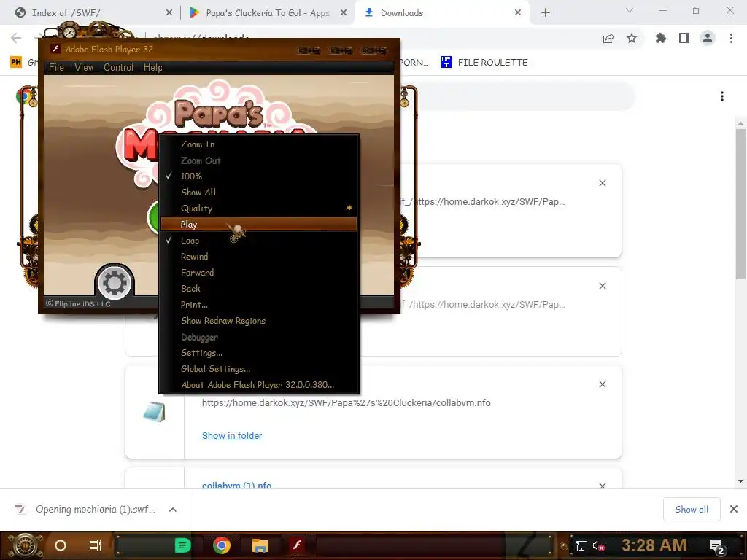Viewport: 747px width, 560px height.
Task: Close the Papa's Cluckeria To Go! tab
Action: pyautogui.click(x=344, y=13)
